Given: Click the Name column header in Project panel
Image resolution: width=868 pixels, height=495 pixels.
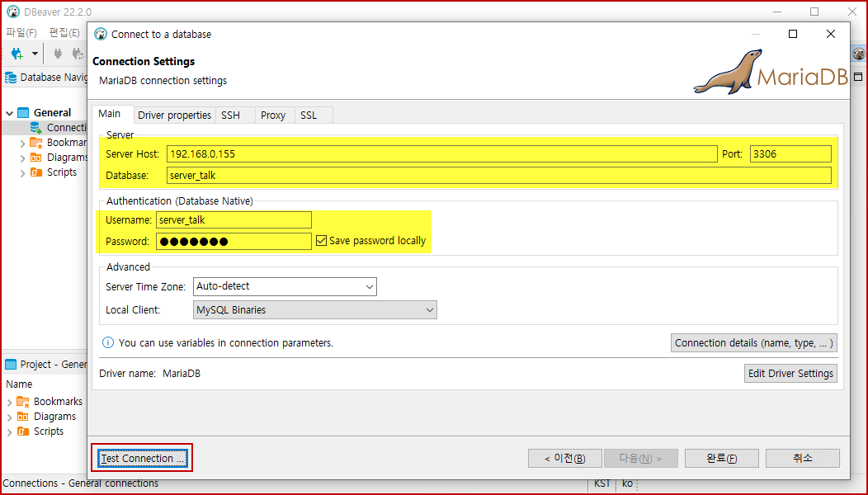Looking at the screenshot, I should (19, 384).
